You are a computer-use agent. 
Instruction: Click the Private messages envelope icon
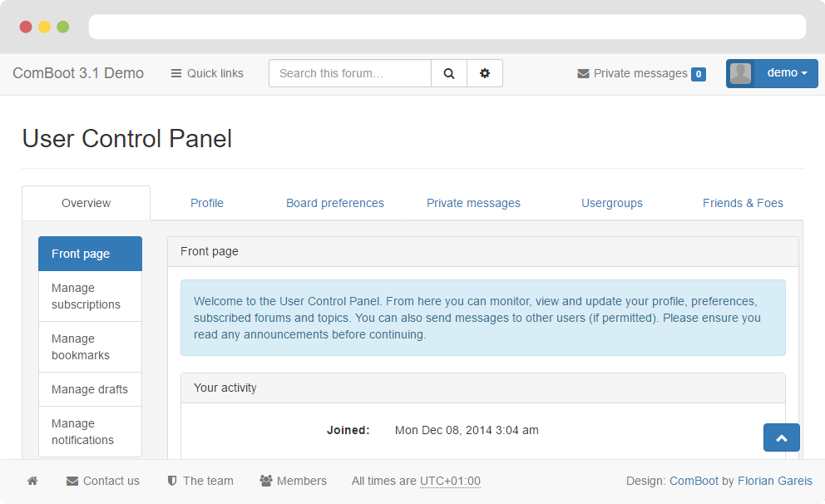click(x=583, y=74)
